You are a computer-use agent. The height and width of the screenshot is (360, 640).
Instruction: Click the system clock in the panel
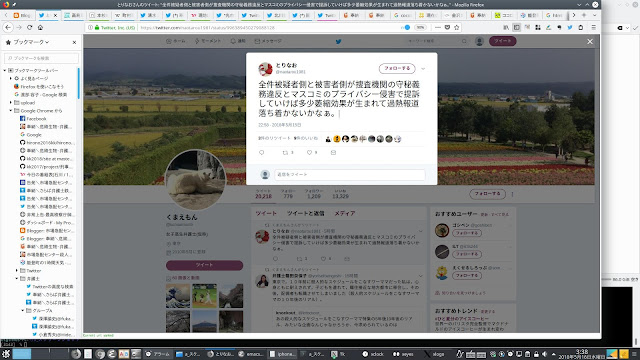582,354
